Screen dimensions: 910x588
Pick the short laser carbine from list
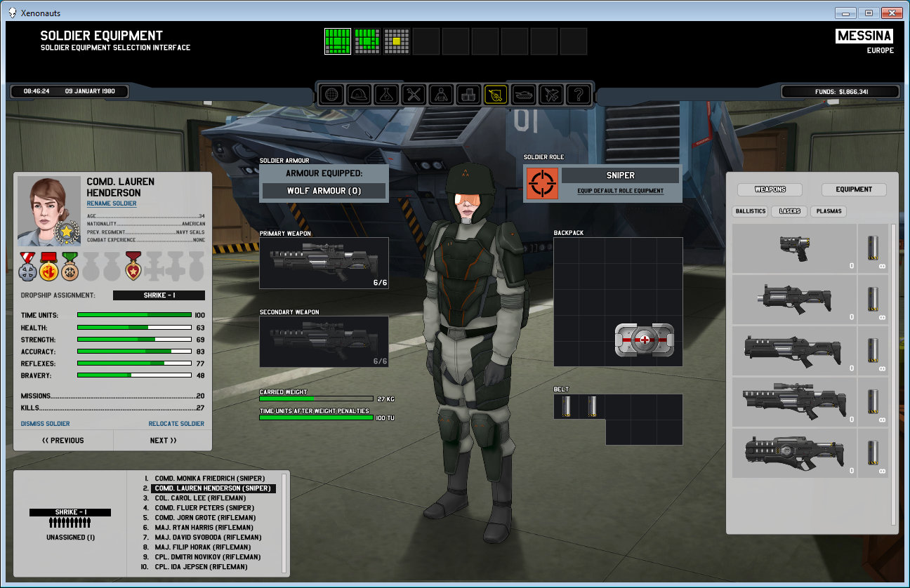pyautogui.click(x=795, y=300)
